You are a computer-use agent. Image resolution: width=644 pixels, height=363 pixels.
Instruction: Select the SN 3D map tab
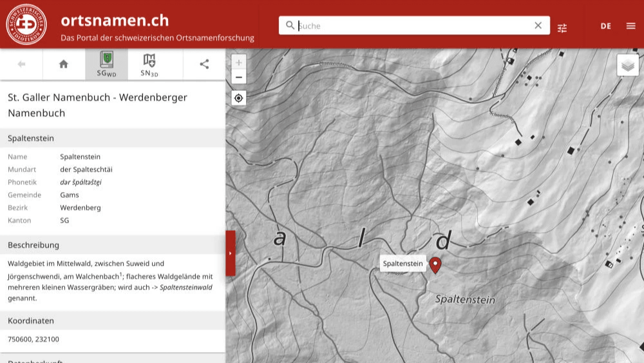click(149, 65)
